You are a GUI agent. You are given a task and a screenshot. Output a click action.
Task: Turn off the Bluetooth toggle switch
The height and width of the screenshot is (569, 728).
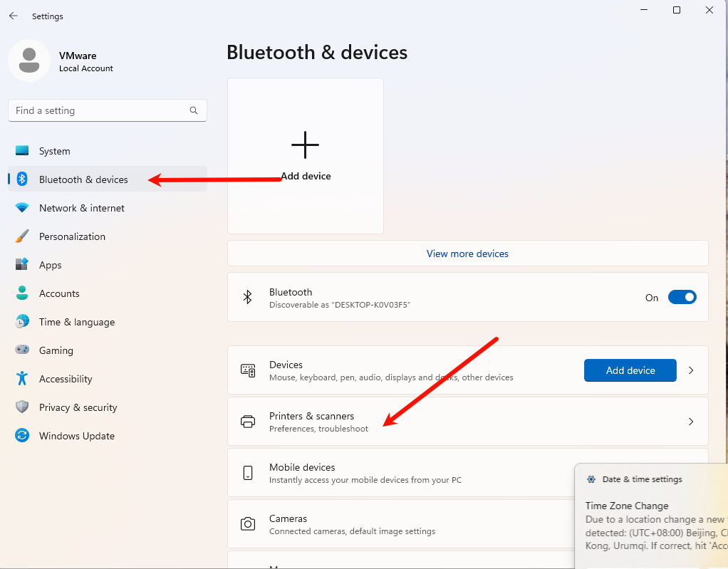(682, 298)
